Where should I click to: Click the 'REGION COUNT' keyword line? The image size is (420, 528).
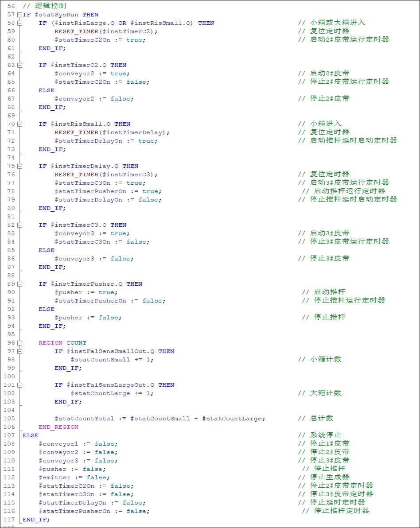pos(62,343)
